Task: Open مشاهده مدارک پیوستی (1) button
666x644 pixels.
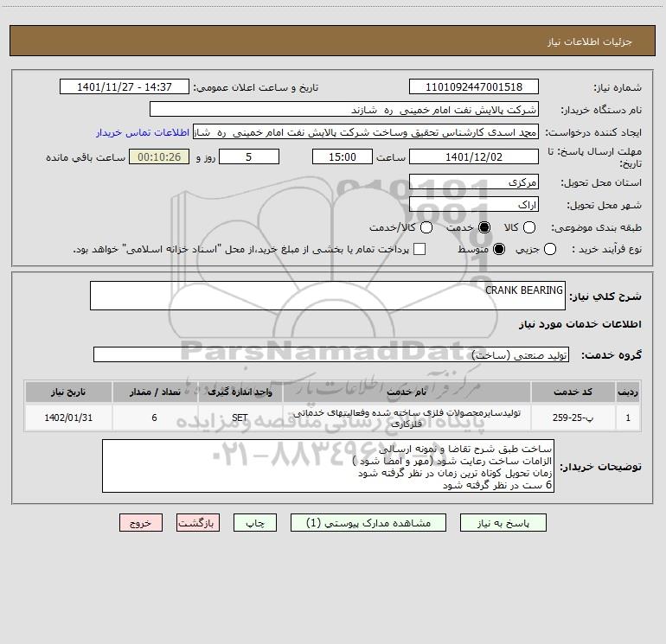Action: pos(368,523)
